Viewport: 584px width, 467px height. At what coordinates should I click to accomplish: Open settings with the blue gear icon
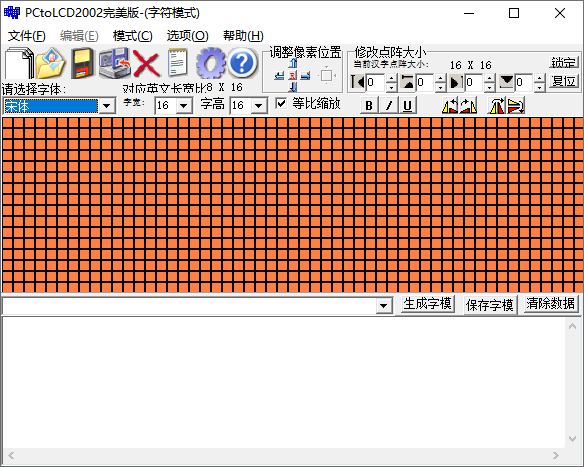click(211, 63)
